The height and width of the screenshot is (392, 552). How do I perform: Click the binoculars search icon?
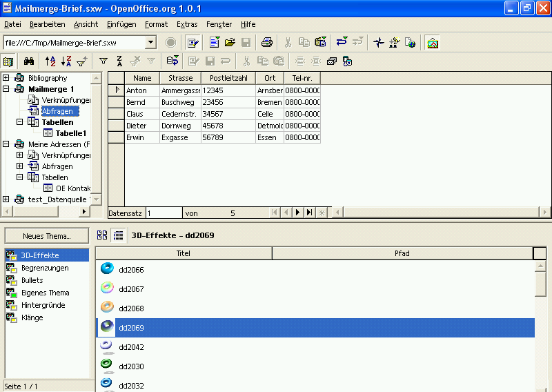pyautogui.click(x=29, y=61)
